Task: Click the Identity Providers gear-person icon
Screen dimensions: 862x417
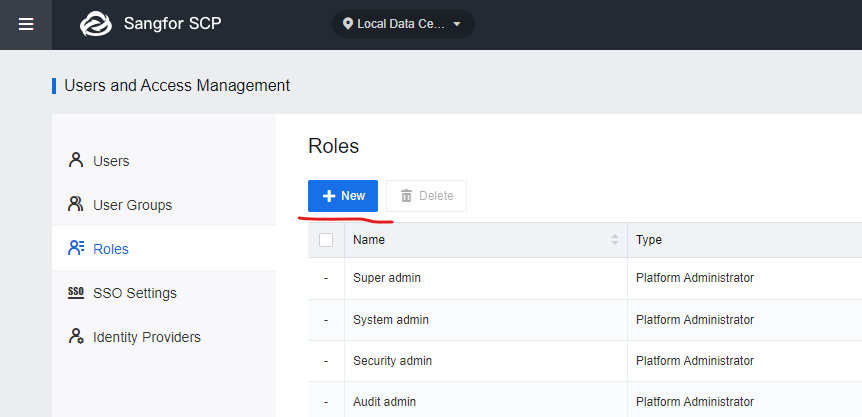Action: (x=76, y=336)
